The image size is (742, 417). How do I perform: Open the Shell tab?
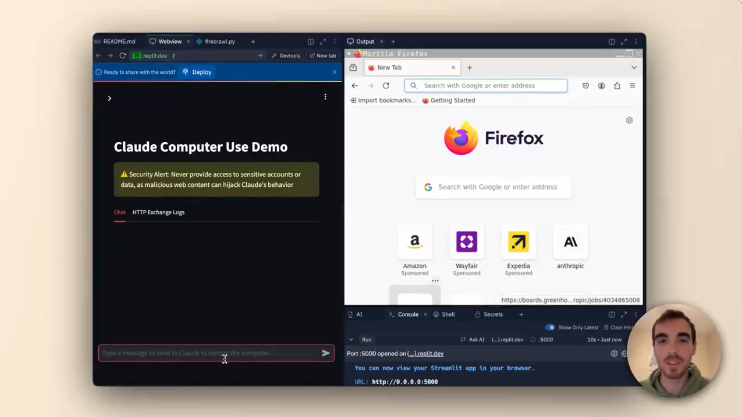click(444, 314)
